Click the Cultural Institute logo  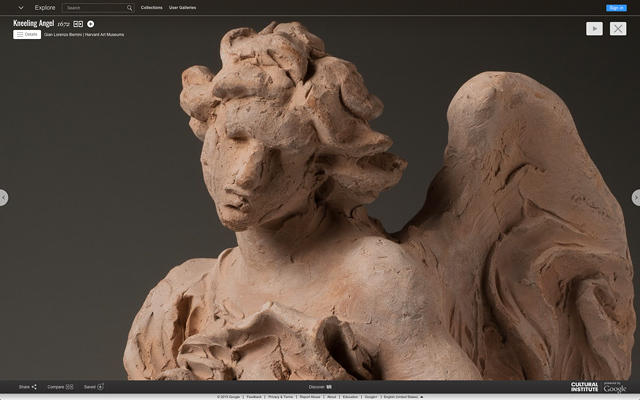click(584, 387)
